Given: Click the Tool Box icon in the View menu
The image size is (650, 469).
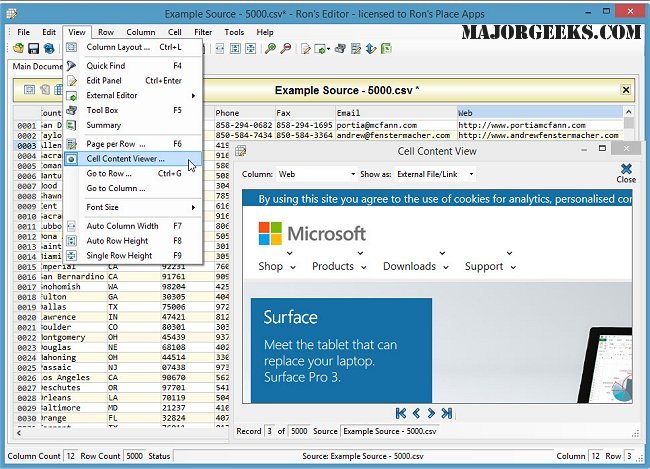Looking at the screenshot, I should [72, 110].
